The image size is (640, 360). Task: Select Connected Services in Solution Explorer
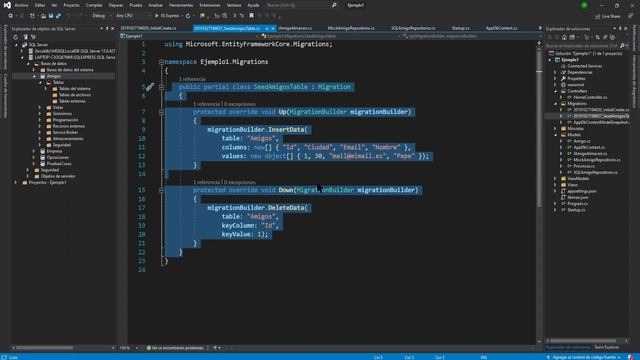584,66
